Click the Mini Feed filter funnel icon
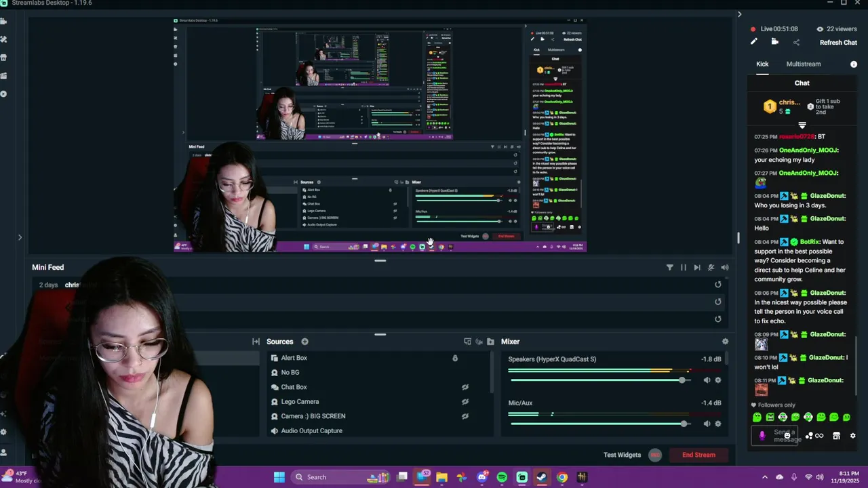 [670, 267]
